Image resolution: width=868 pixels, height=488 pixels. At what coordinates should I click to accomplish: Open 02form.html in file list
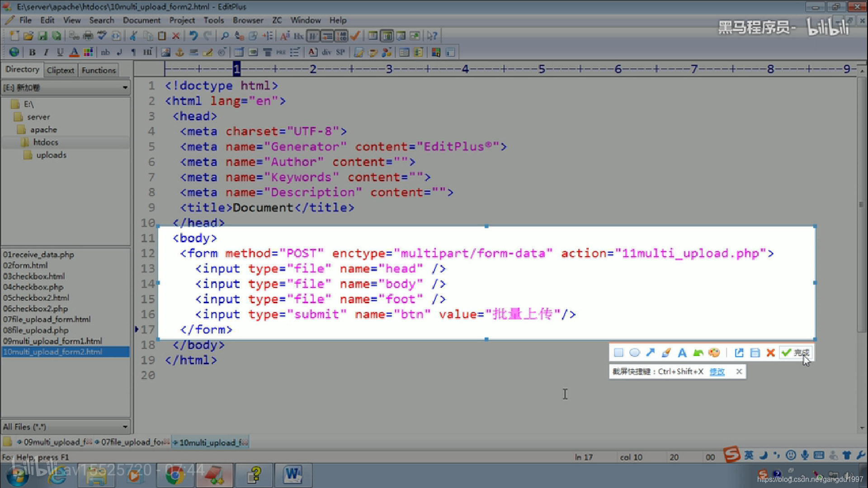point(25,265)
